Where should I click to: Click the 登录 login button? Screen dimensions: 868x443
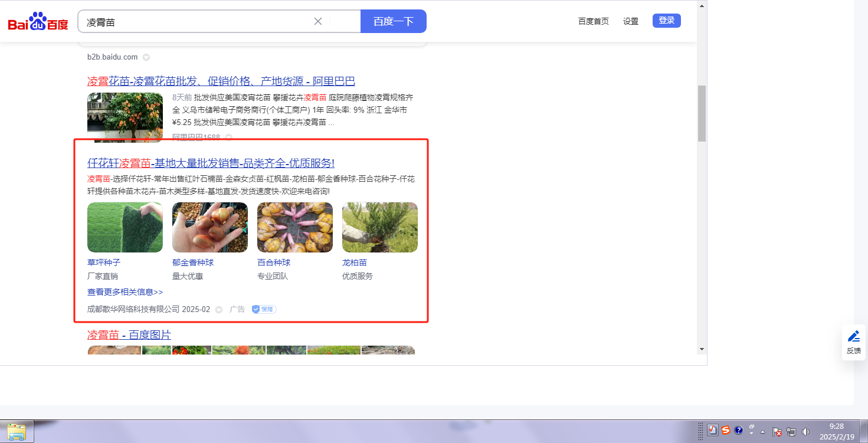(667, 21)
